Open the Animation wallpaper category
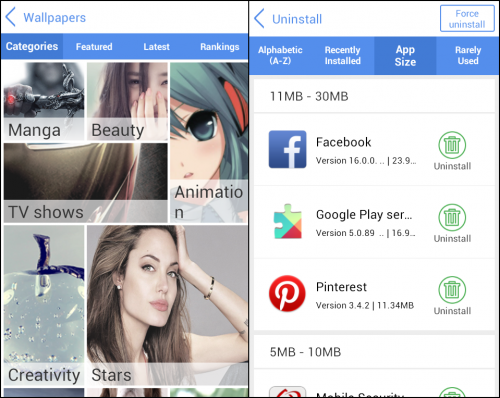This screenshot has height=398, width=500. 209,142
